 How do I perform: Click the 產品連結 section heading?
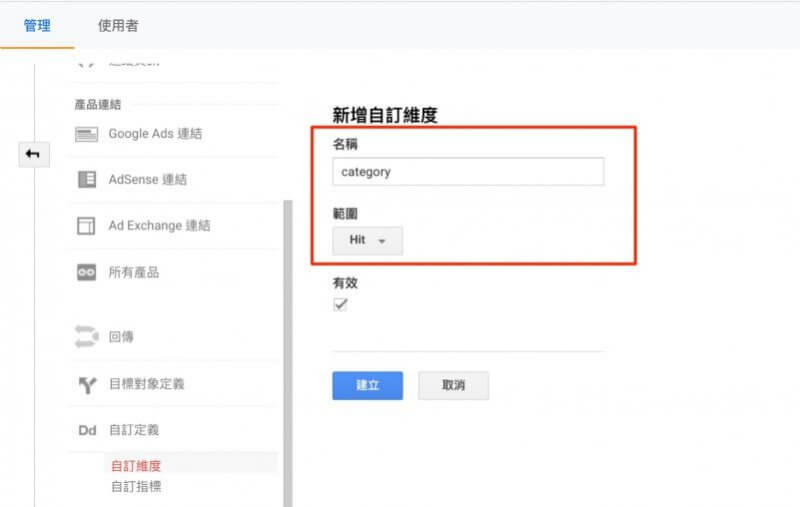98,105
